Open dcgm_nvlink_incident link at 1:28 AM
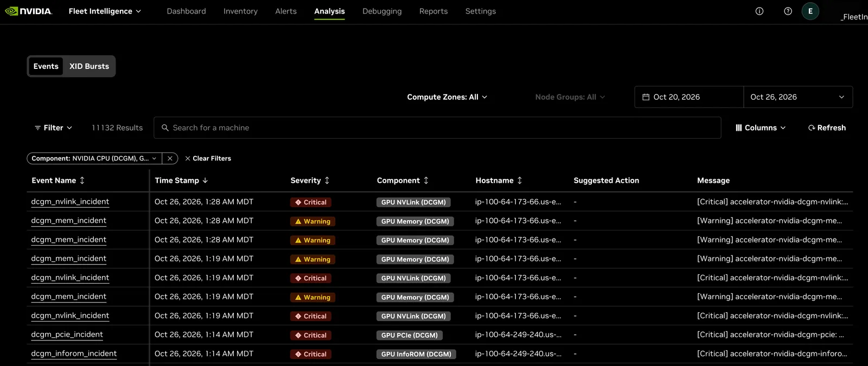The width and height of the screenshot is (868, 366). [70, 202]
